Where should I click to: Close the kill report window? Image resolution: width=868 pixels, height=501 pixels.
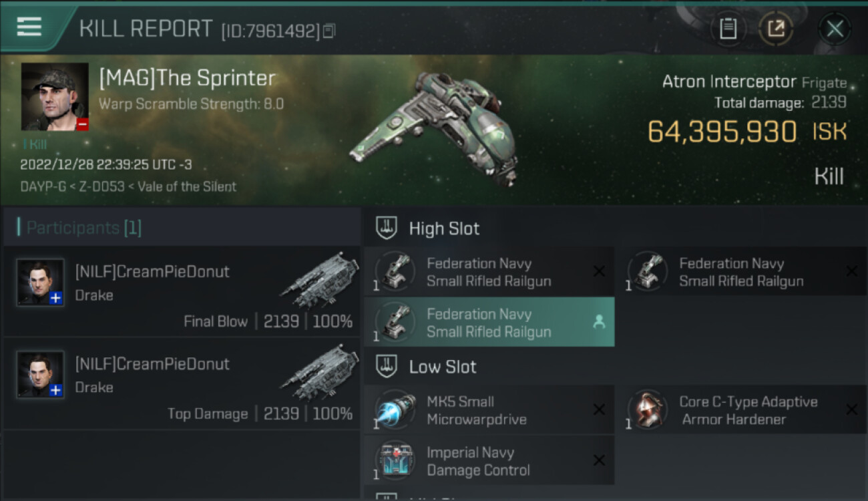point(835,29)
